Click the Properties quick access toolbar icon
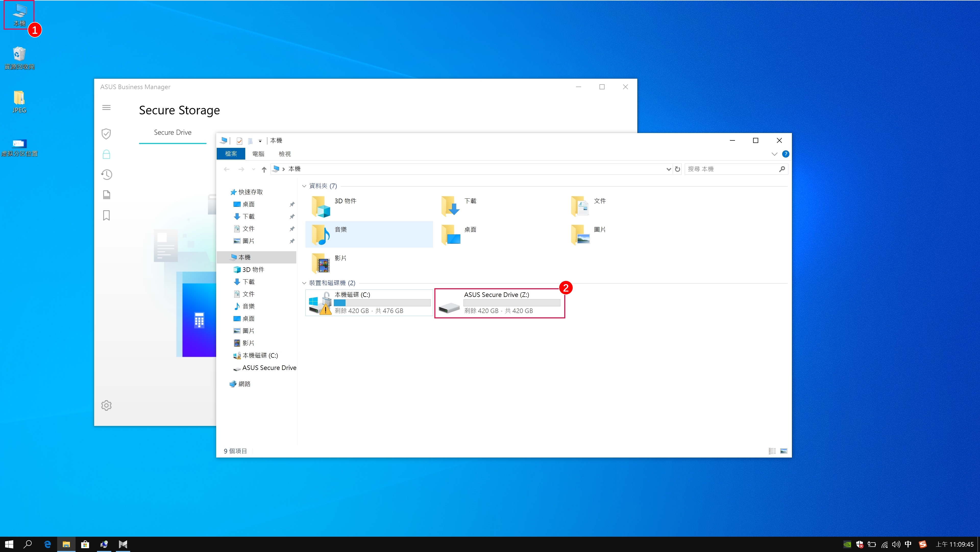This screenshot has width=980, height=552. [x=239, y=141]
